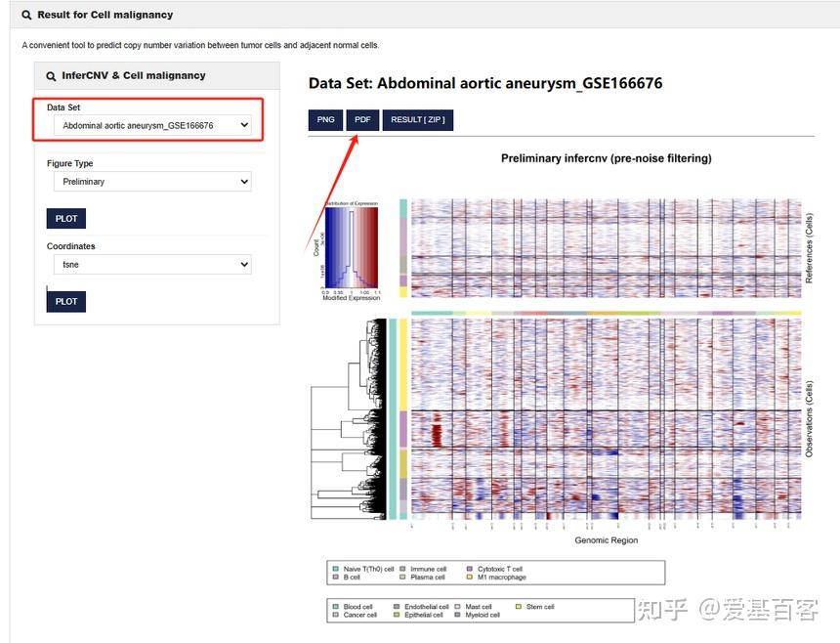
Task: Click the RESULT [ ZIP ] button
Action: click(418, 119)
